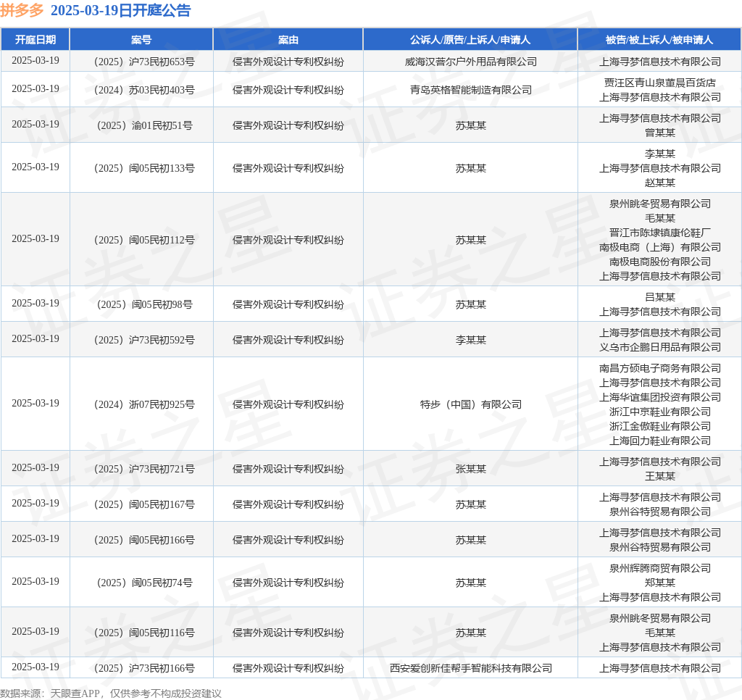
Task: Click case number (2025)闽05民初98号
Action: (144, 304)
